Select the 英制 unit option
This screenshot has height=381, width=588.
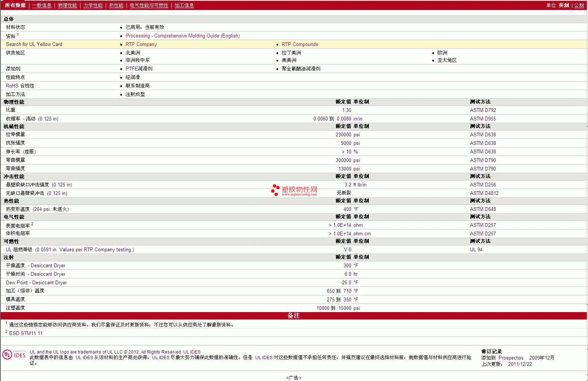564,5
